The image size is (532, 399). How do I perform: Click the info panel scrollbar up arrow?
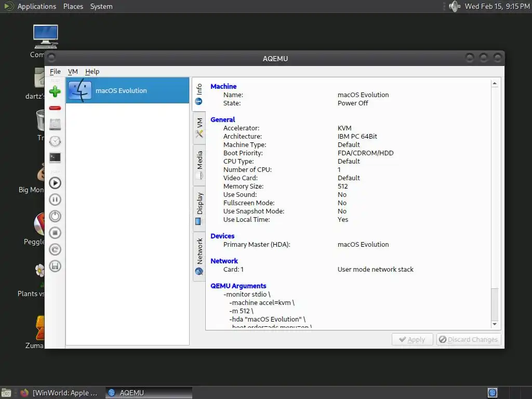[x=495, y=84]
